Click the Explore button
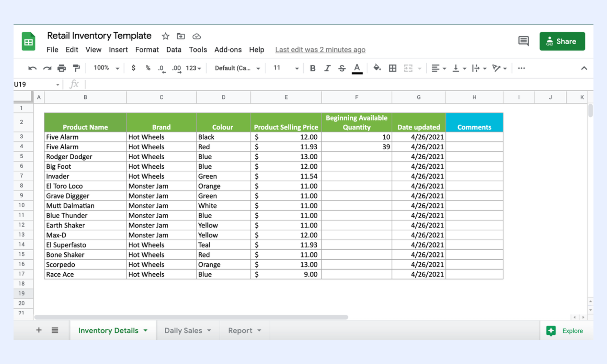 tap(565, 331)
